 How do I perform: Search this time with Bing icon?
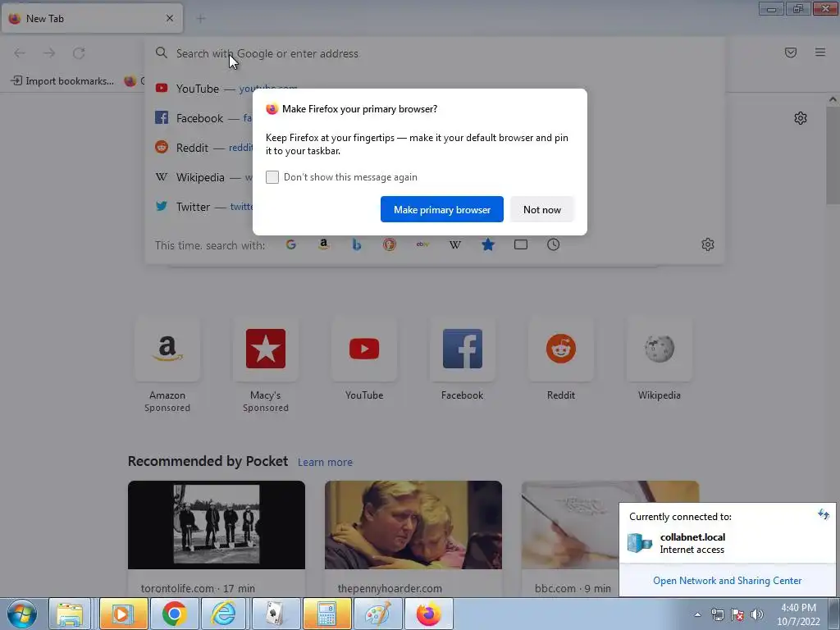(357, 244)
